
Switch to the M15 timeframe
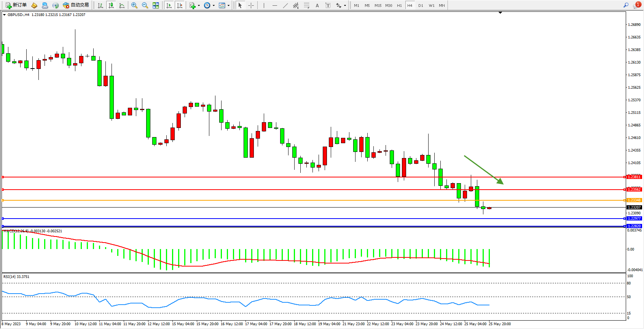[378, 5]
